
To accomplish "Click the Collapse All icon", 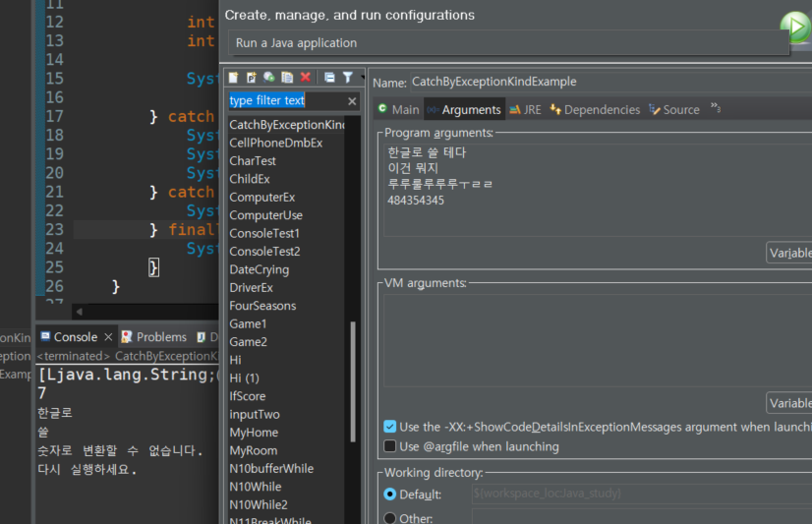I will [329, 78].
